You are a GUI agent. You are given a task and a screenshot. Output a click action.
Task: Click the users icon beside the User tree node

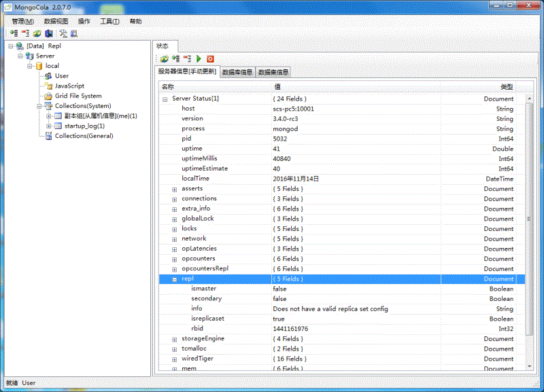pyautogui.click(x=48, y=76)
